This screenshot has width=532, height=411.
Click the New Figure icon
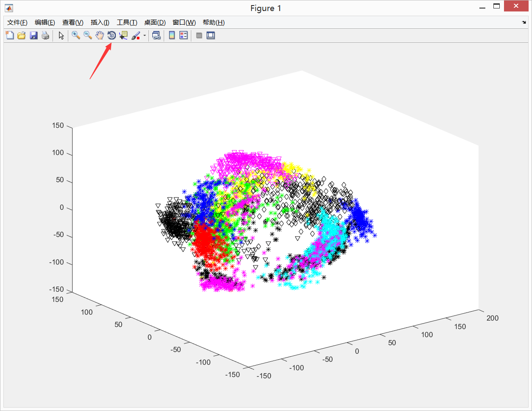tap(10, 36)
